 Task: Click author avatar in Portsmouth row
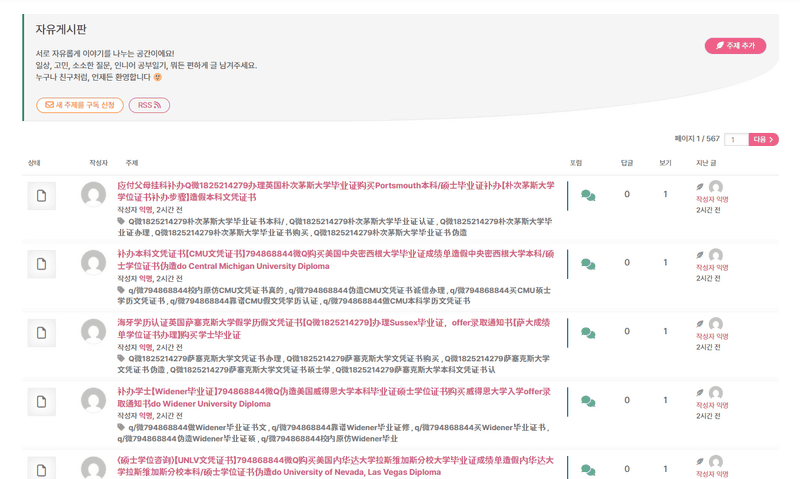[93, 194]
